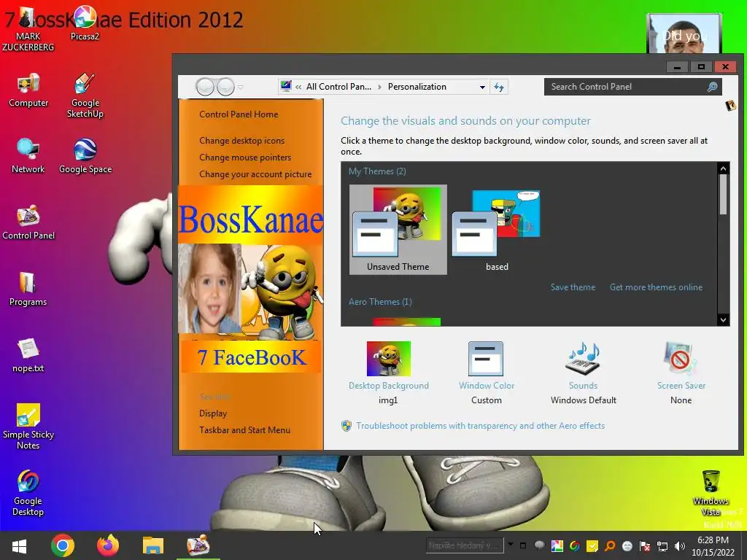Open the Desktop Background icon
This screenshot has height=560, width=747.
pos(388,359)
